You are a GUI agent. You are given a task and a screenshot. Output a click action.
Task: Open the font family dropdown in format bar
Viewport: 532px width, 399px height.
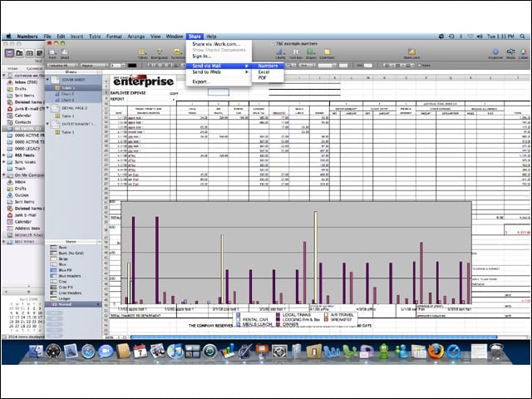(x=62, y=66)
